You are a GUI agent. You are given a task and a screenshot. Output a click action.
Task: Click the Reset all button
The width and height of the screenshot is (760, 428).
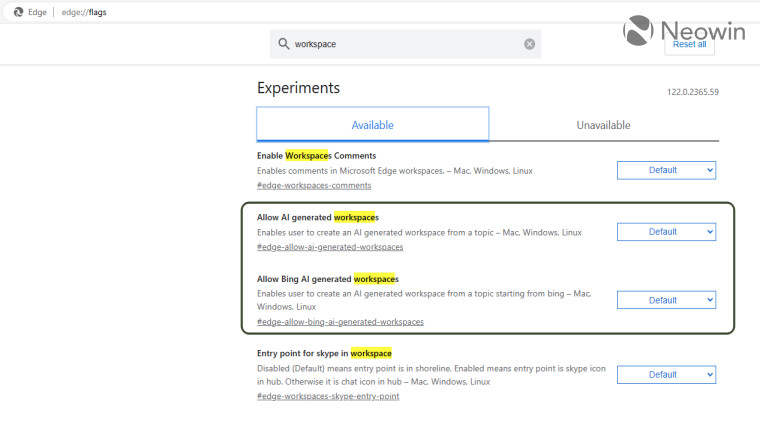[689, 44]
